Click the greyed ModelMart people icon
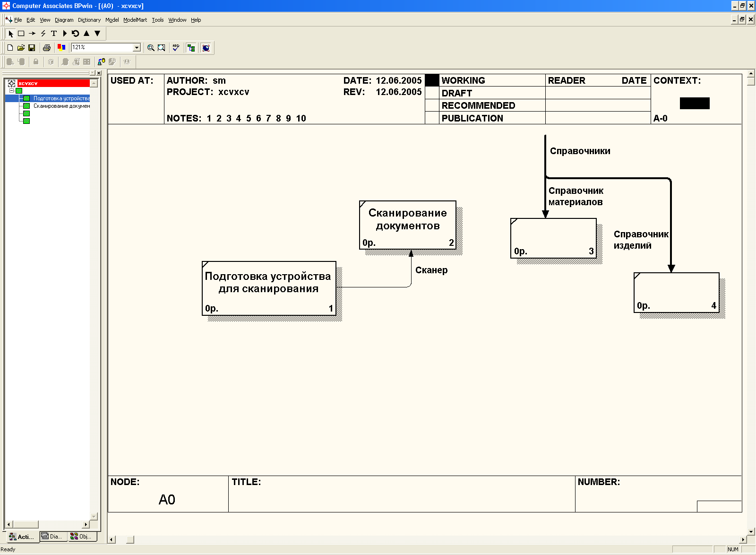Image resolution: width=756 pixels, height=555 pixels. pos(127,62)
